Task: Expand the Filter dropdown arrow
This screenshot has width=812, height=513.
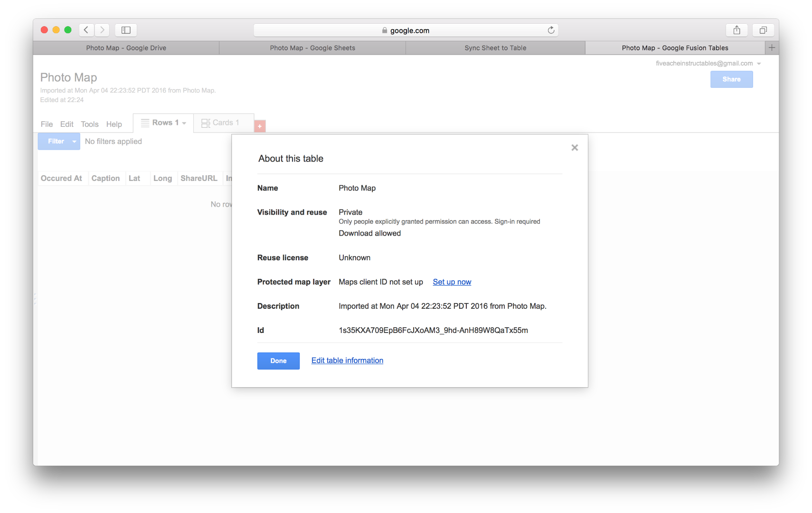Action: pos(74,141)
